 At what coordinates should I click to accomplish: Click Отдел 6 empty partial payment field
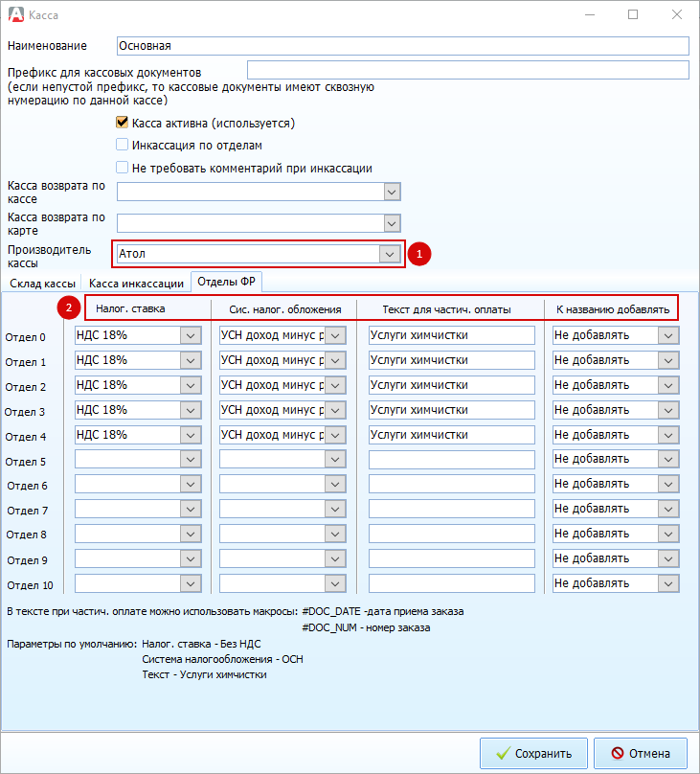pos(451,484)
